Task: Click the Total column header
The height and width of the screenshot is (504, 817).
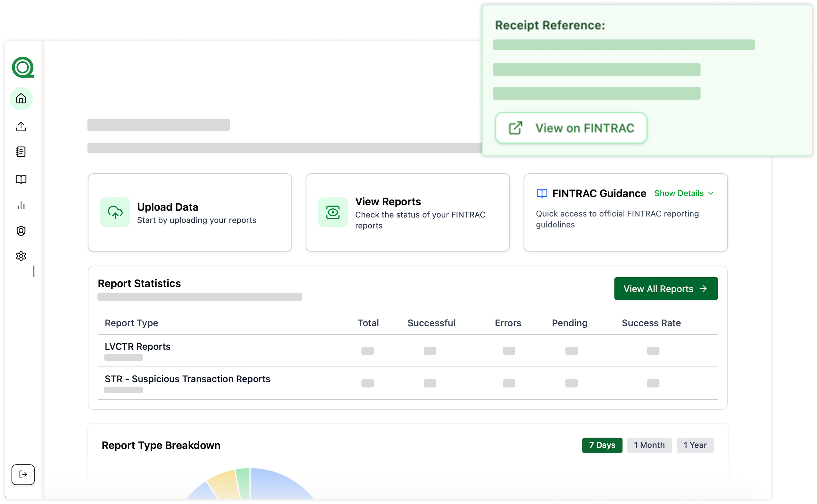Action: [368, 323]
